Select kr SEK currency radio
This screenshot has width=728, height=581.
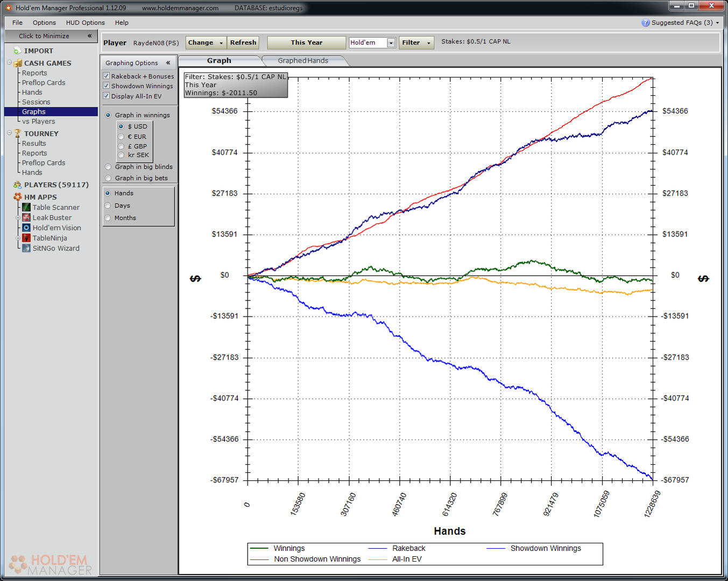[121, 155]
